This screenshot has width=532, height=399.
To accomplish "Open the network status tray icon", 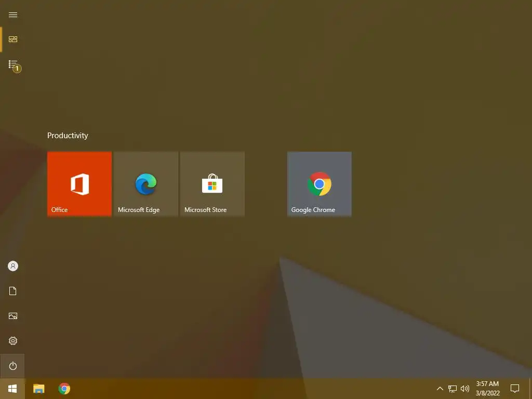I will 453,389.
